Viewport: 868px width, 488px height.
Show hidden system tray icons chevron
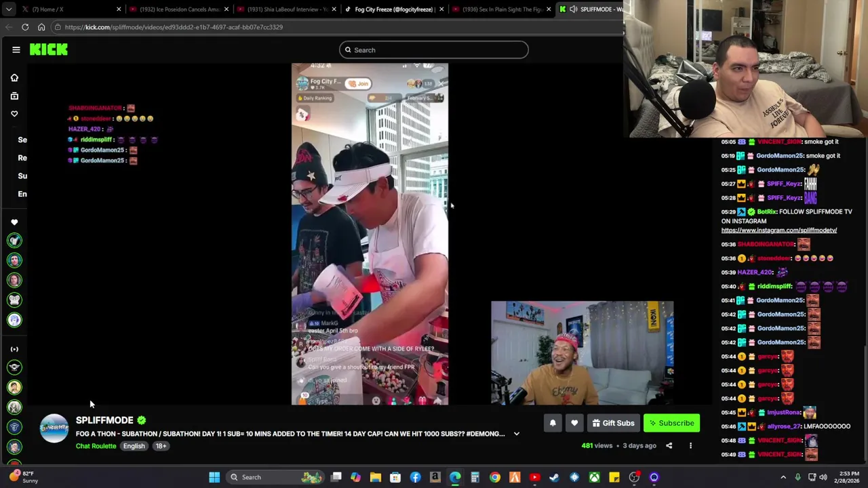pos(783,477)
